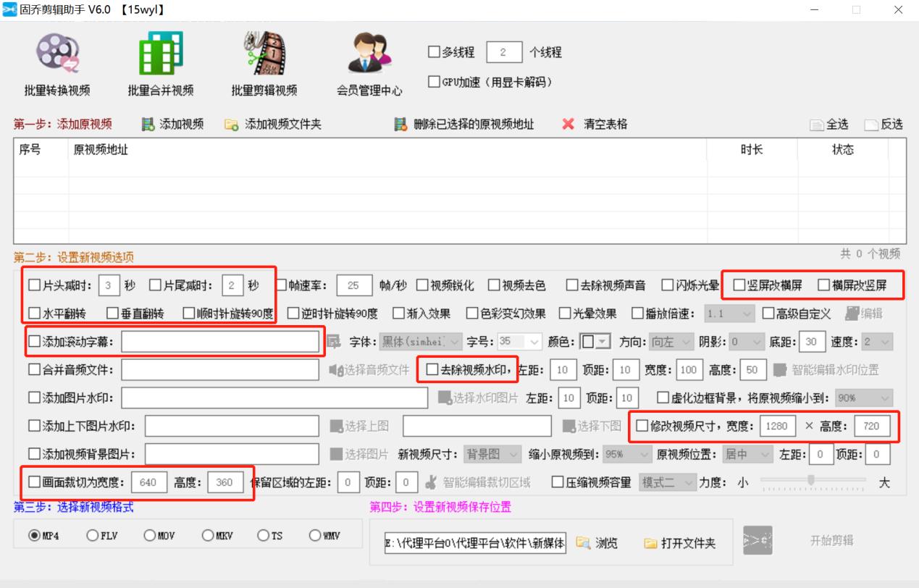The width and height of the screenshot is (919, 588).
Task: Toggle GPU加速 (GPU acceleration) checkbox
Action: point(435,82)
